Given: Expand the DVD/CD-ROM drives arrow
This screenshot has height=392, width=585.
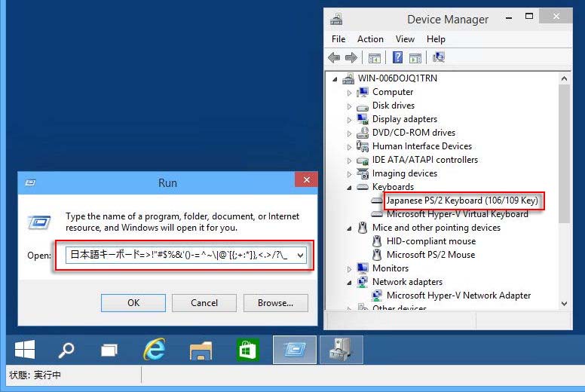Looking at the screenshot, I should pyautogui.click(x=349, y=133).
